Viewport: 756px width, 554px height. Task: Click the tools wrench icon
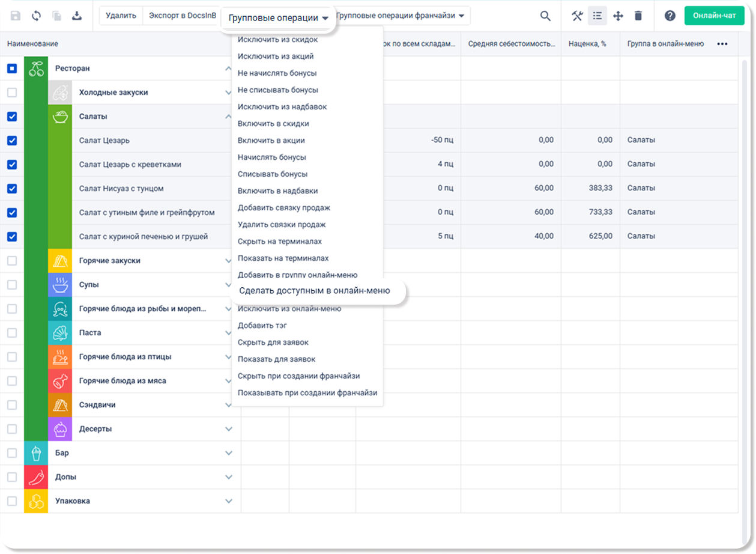coord(577,16)
